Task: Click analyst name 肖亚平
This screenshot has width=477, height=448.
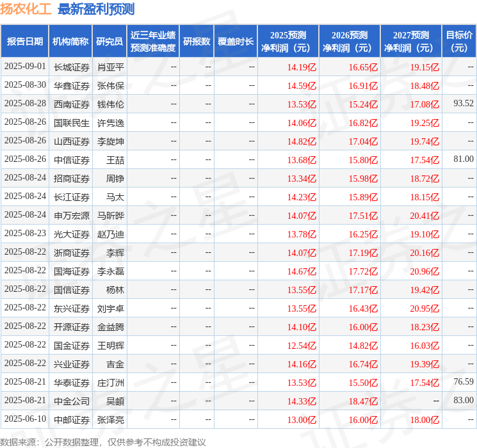Action: pos(111,67)
